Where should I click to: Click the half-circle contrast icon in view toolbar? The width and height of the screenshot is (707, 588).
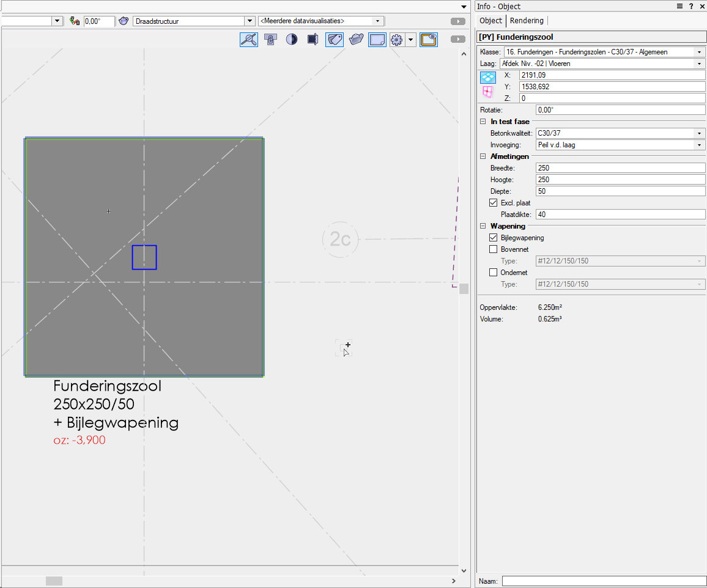click(292, 40)
